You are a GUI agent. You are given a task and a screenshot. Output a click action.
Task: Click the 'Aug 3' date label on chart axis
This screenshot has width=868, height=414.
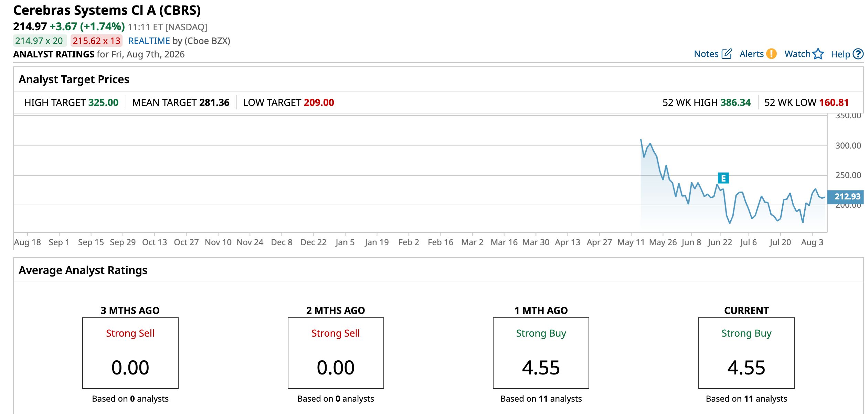click(812, 242)
